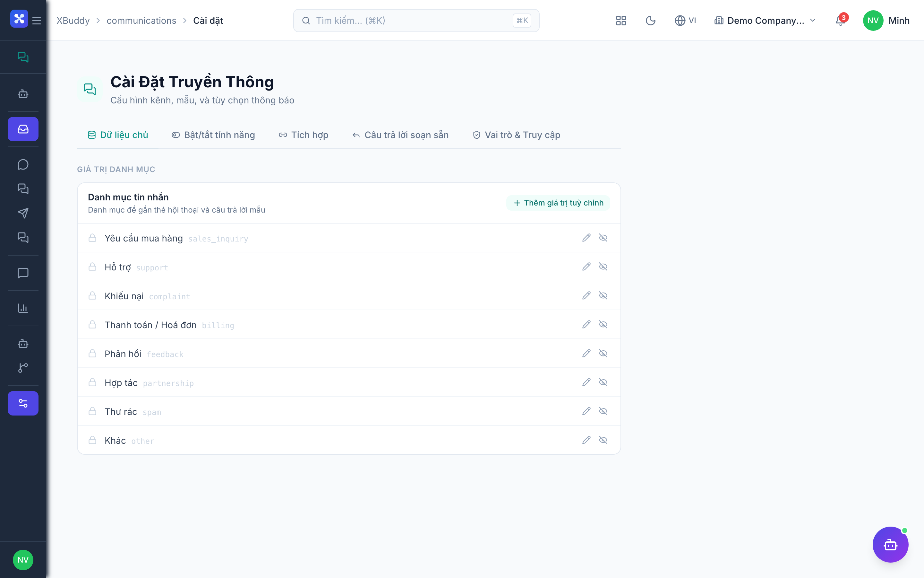
Task: Click the NV avatar at sidebar bottom
Action: 23,560
